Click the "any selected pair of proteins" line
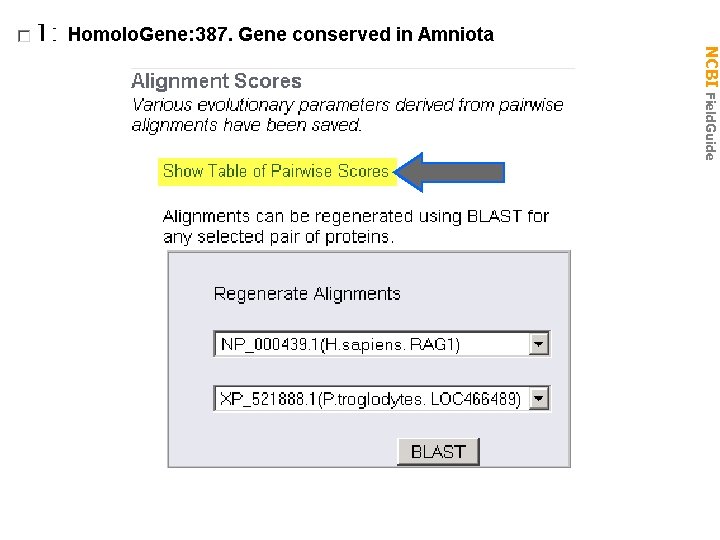The height and width of the screenshot is (540, 720). pyautogui.click(x=279, y=237)
